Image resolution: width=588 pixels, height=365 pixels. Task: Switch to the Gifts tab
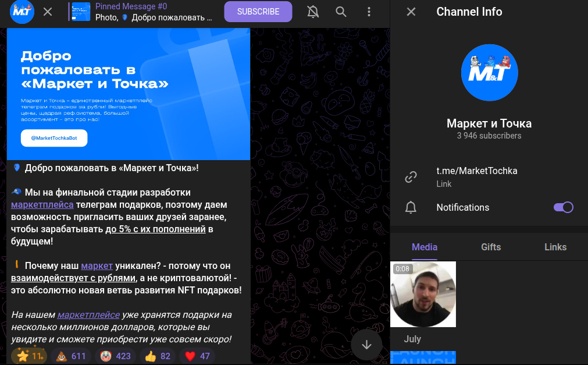coord(490,247)
